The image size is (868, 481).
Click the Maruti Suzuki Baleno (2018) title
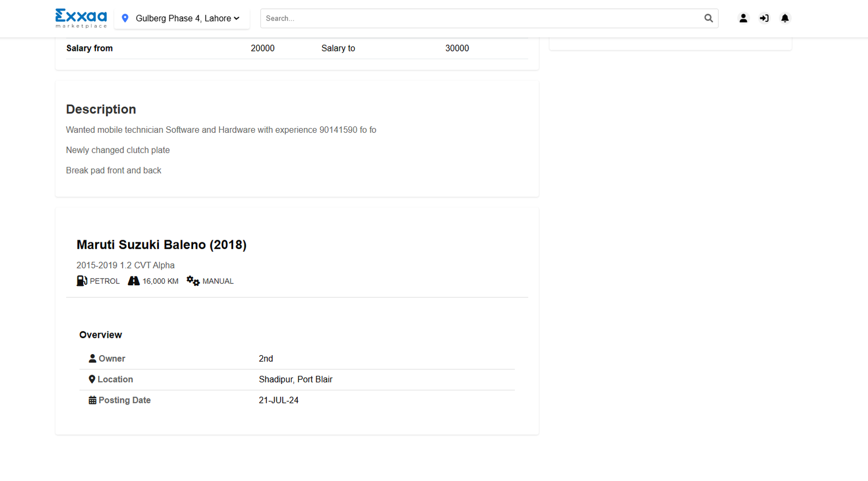click(x=161, y=245)
